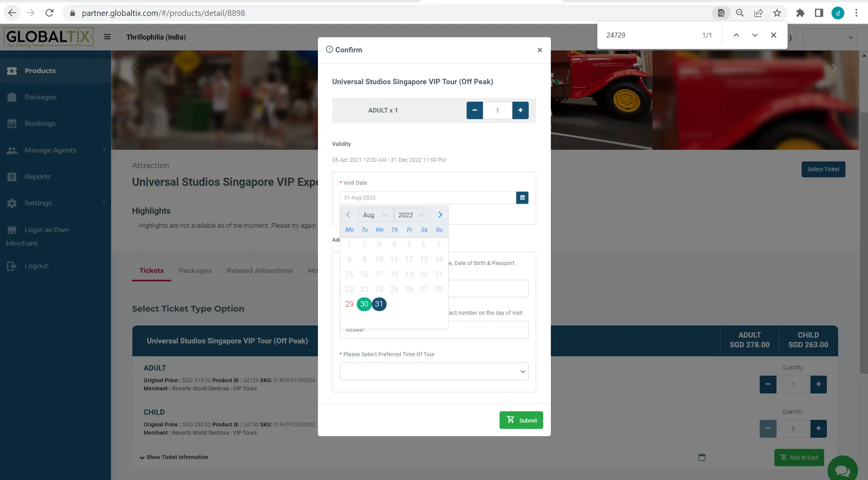
Task: Open the GlobalTix logo home link
Action: tap(49, 37)
